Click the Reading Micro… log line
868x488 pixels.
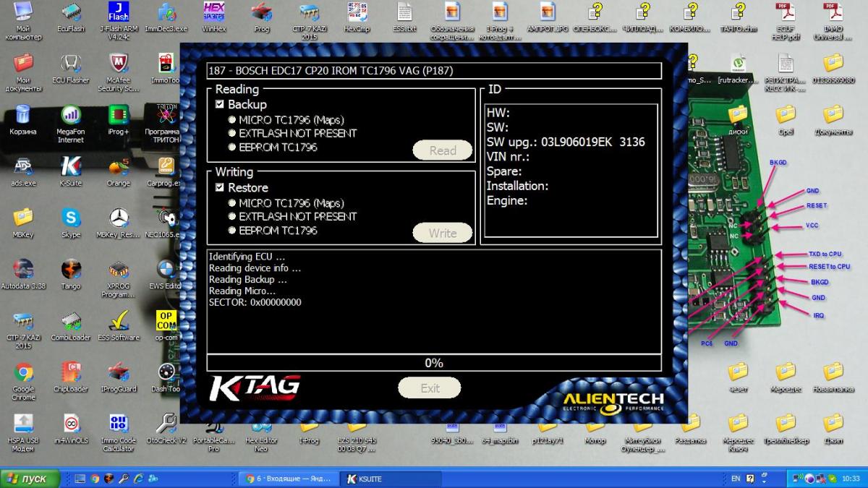point(242,291)
